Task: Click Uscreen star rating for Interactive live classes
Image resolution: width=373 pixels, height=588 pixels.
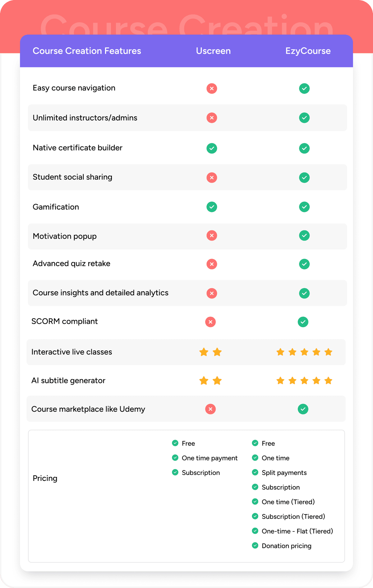Action: coord(210,352)
